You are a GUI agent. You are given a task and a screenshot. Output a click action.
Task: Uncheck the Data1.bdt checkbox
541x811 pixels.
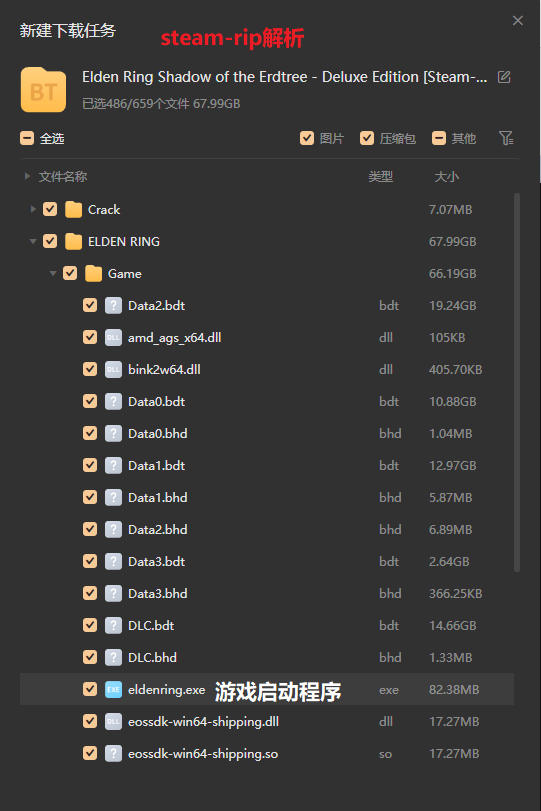click(x=90, y=465)
